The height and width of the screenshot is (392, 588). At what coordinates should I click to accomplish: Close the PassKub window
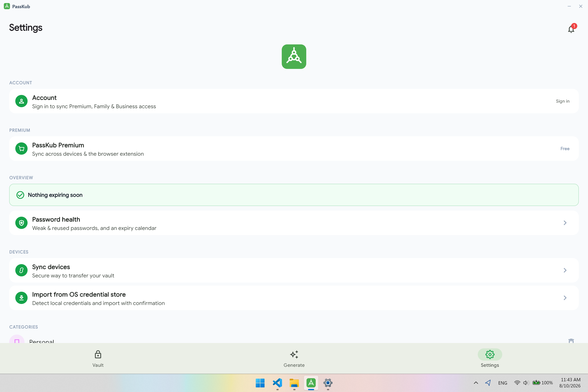coord(581,6)
